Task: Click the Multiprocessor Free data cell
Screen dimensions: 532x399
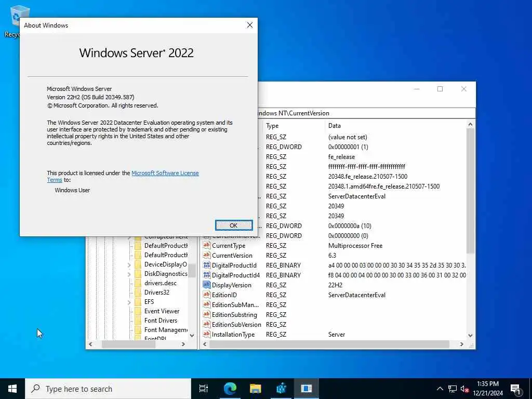Action: [355, 246]
